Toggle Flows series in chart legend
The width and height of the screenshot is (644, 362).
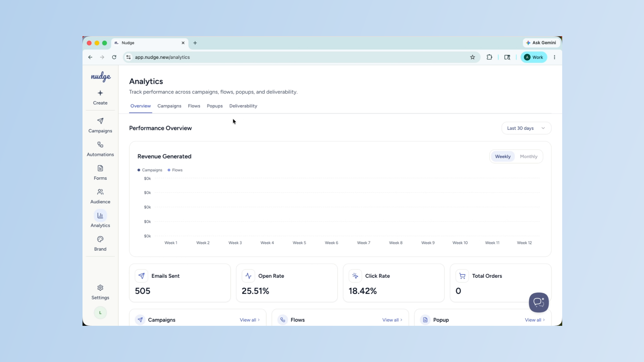(x=175, y=170)
